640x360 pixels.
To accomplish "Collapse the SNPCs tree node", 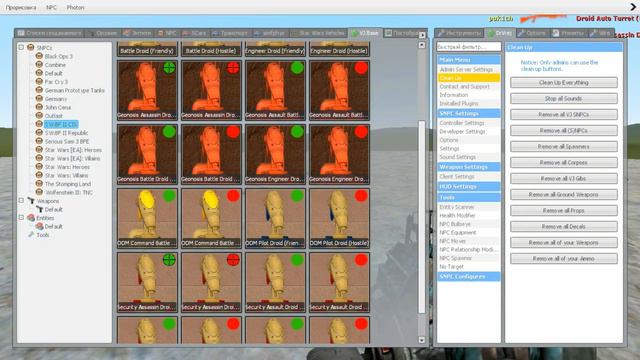I will click(21, 47).
